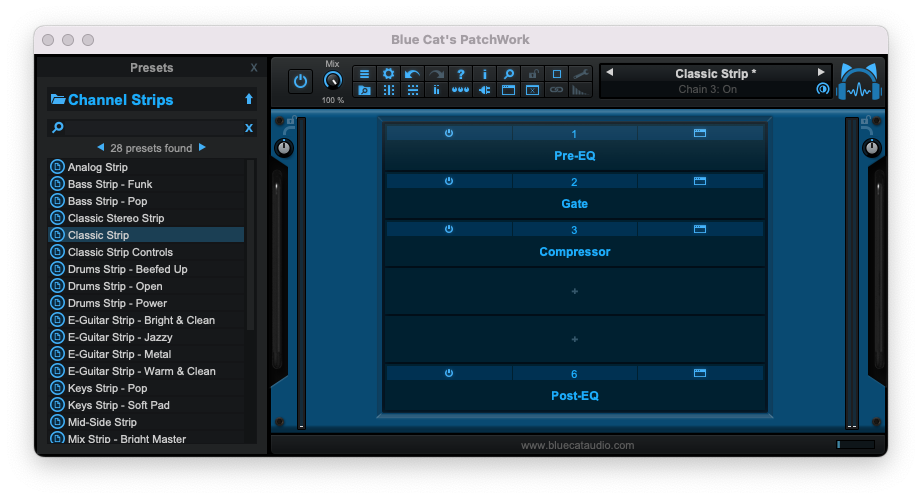Select the Drums Strip - Power preset

[117, 303]
